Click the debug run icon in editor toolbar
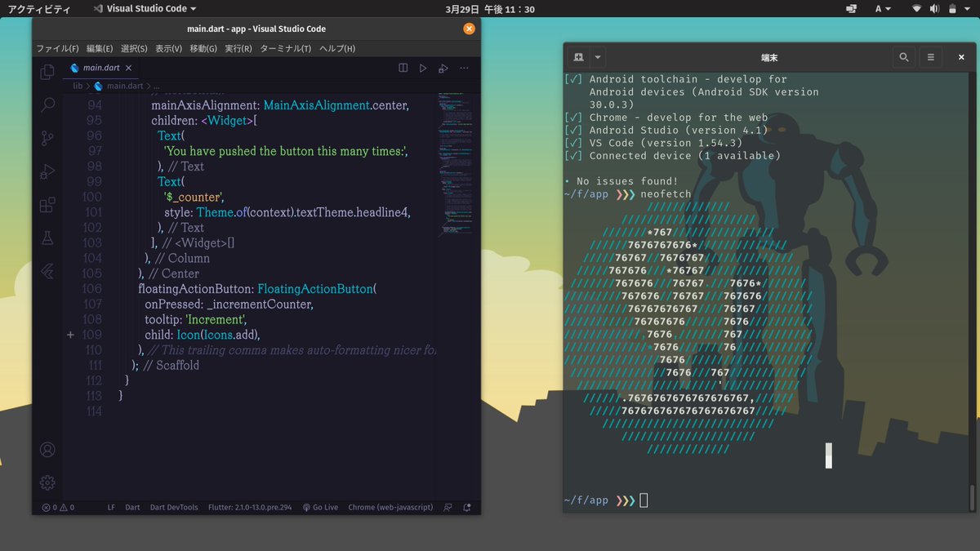The height and width of the screenshot is (551, 980). tap(443, 69)
